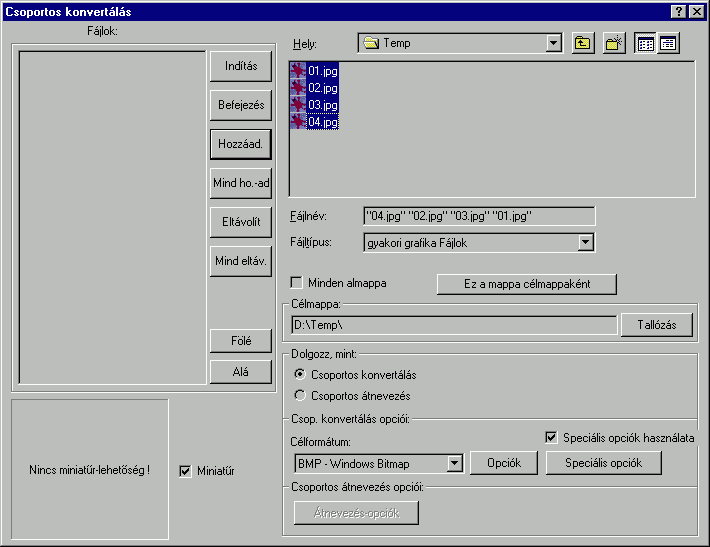This screenshot has height=547, width=710.
Task: Click in the Fájlnév input field
Action: [x=479, y=216]
